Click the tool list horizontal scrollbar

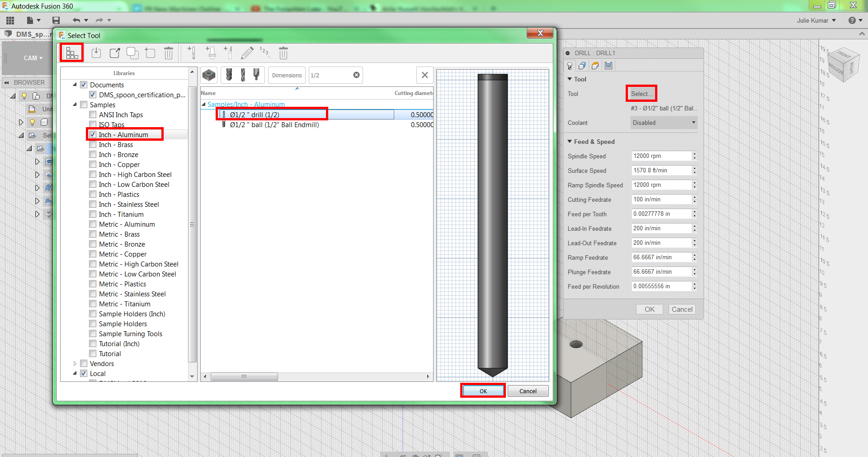pyautogui.click(x=244, y=376)
